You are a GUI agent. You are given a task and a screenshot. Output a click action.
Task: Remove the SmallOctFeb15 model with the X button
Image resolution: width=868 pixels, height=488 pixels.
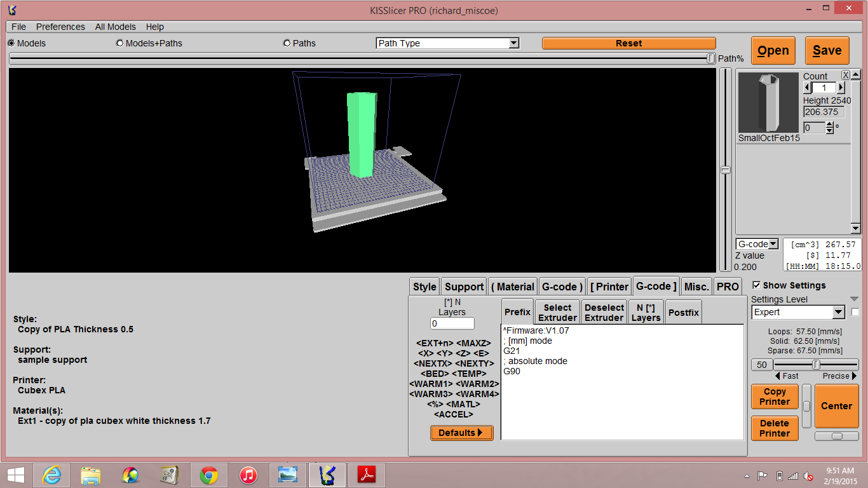pyautogui.click(x=846, y=75)
